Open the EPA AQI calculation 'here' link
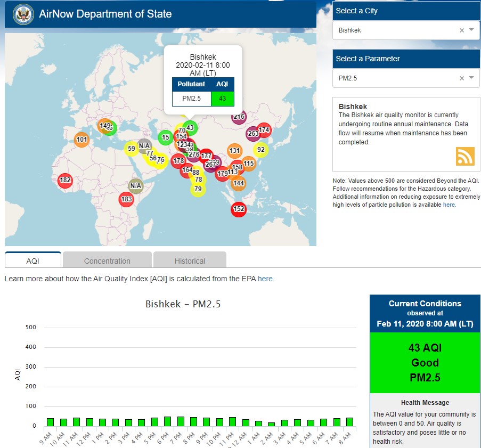Viewport: 481px width, 448px height. 265,279
